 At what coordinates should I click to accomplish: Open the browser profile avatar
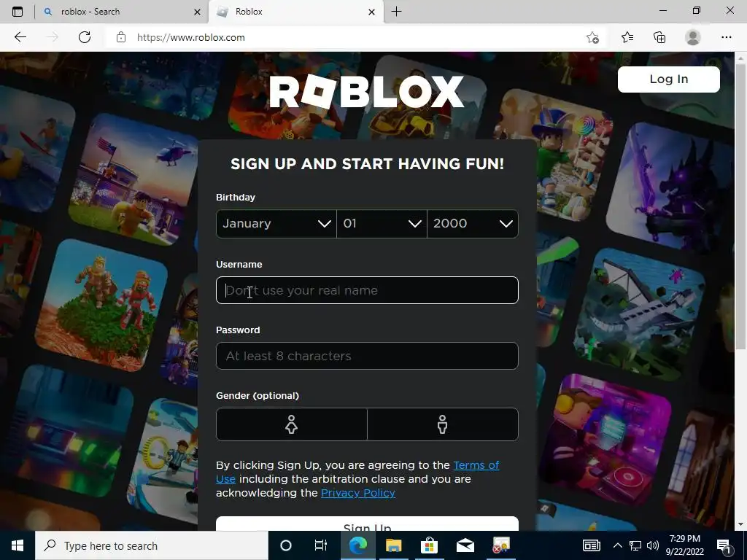pyautogui.click(x=693, y=37)
